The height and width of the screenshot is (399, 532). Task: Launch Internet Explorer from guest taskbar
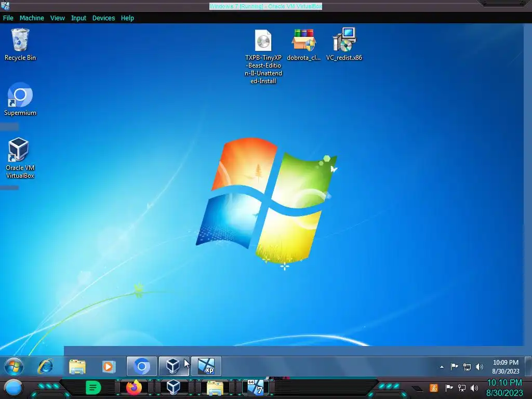(x=46, y=366)
